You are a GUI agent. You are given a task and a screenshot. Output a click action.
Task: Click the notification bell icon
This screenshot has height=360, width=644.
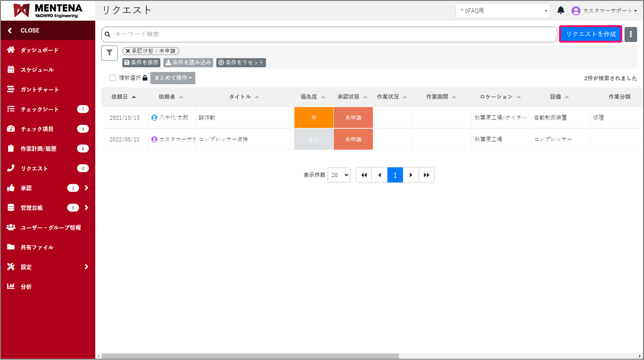coord(560,10)
